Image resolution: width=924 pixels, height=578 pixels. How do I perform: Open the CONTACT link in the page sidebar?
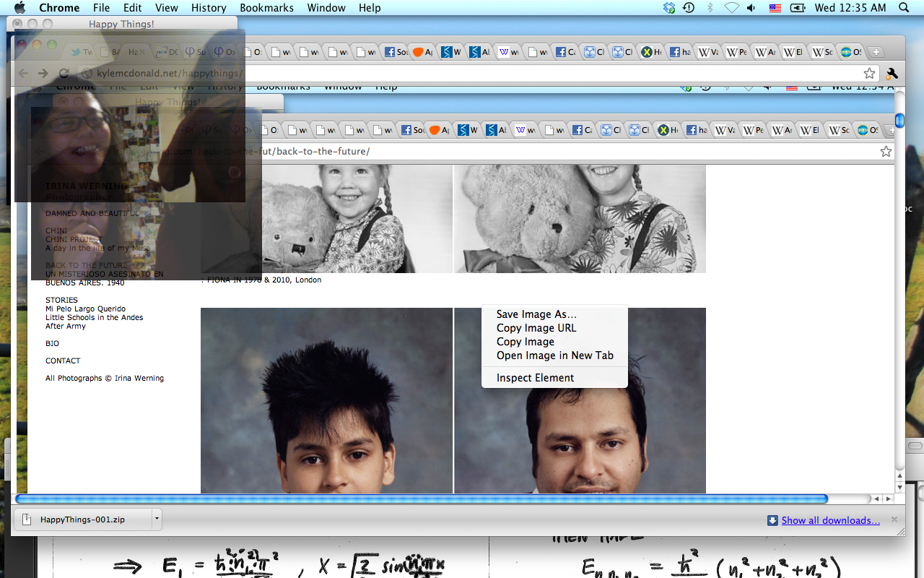(63, 361)
